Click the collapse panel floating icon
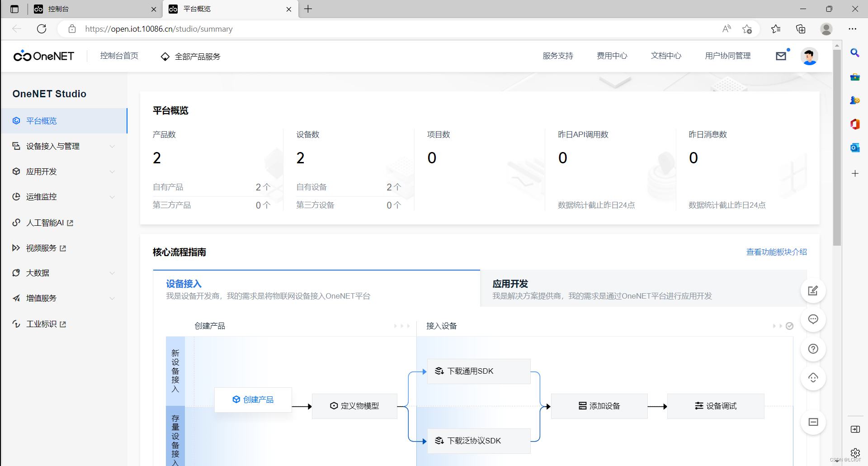This screenshot has height=466, width=868. pos(813,422)
